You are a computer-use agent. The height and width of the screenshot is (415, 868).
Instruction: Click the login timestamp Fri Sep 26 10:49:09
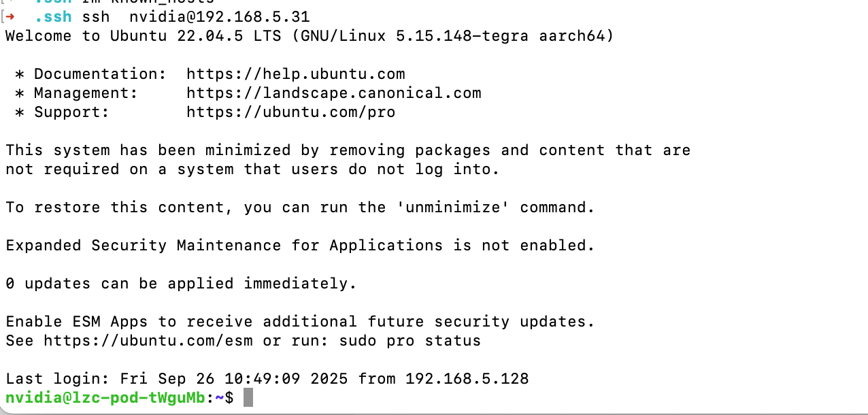pos(210,378)
